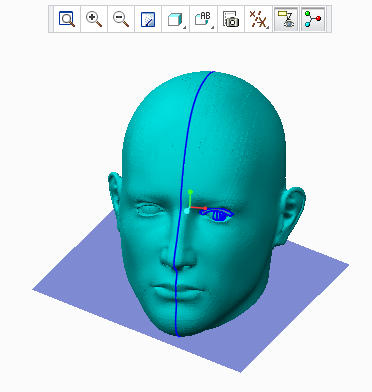
Task: Repaint the screen with the Repaint icon
Action: [x=148, y=19]
